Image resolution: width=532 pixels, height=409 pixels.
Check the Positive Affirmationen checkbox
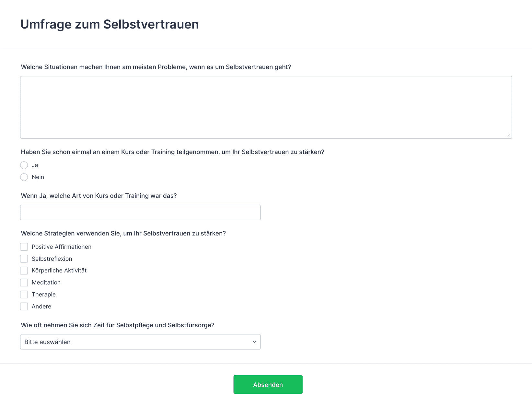[24, 247]
